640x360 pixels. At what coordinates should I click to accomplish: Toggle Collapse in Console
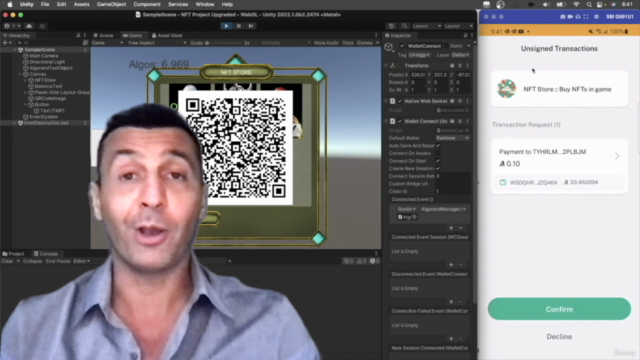tap(33, 261)
